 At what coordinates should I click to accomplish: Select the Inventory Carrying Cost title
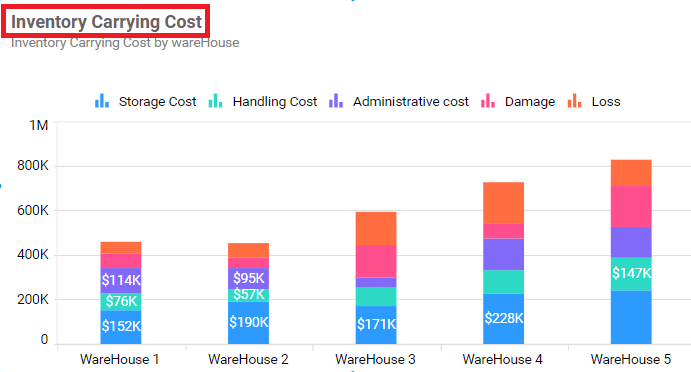coord(106,22)
